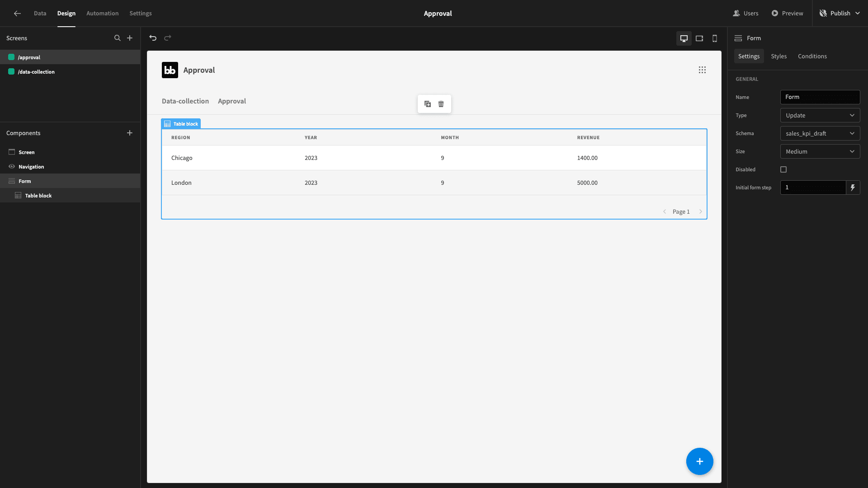Click the back arrow icon
Viewport: 868px width, 488px height.
pyautogui.click(x=17, y=14)
